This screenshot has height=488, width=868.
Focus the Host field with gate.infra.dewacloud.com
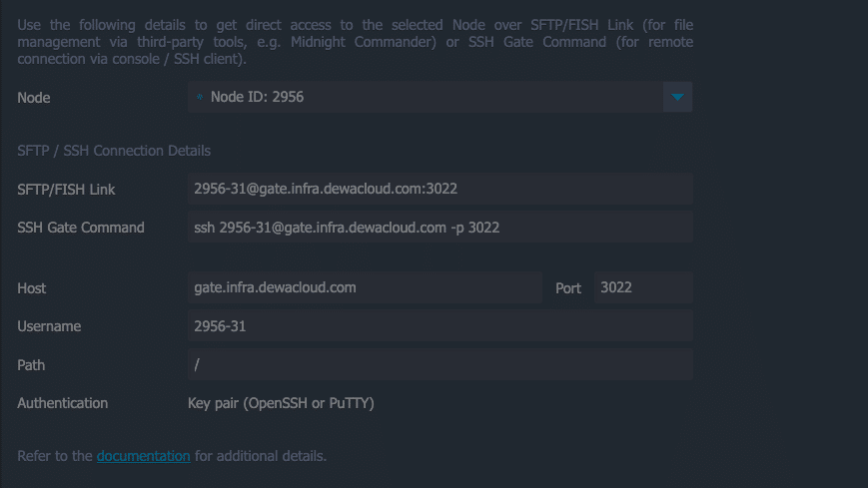tap(365, 287)
